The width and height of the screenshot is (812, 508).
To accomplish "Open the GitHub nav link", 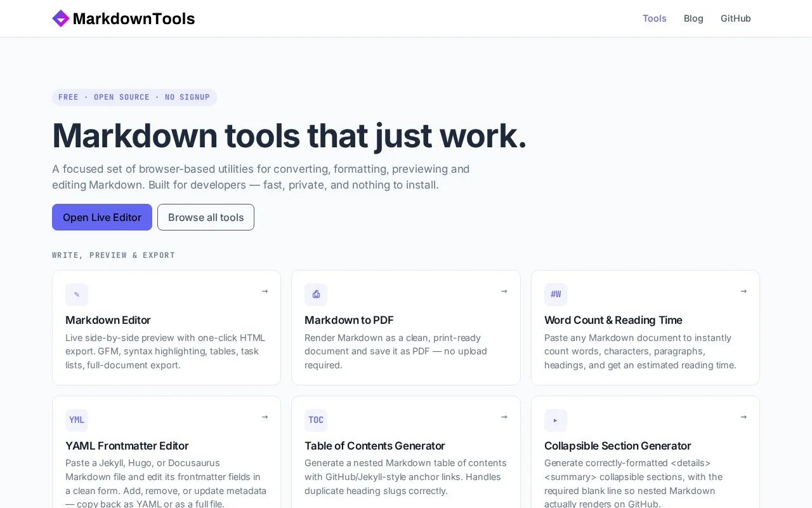I will [735, 18].
